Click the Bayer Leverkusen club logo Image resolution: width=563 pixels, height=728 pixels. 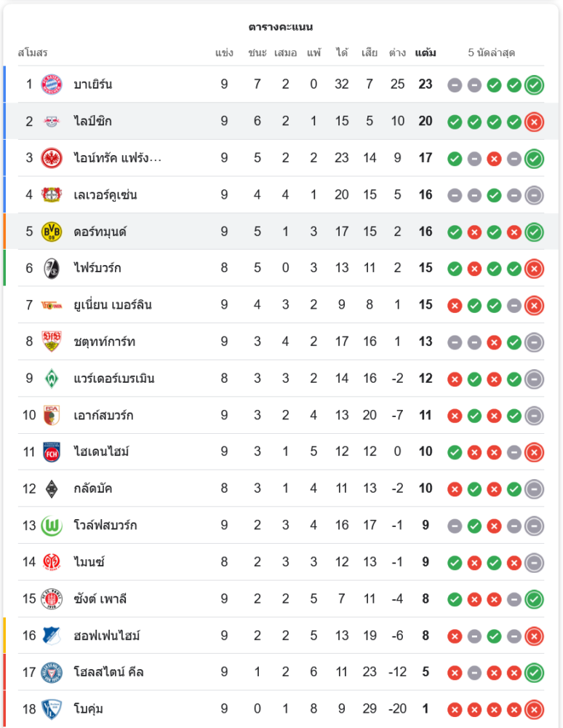tap(52, 195)
